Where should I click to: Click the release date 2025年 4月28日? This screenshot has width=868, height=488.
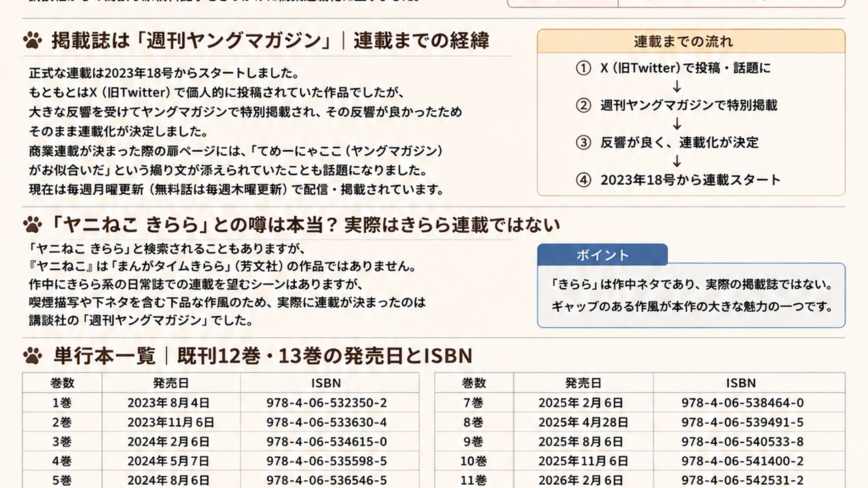click(583, 422)
